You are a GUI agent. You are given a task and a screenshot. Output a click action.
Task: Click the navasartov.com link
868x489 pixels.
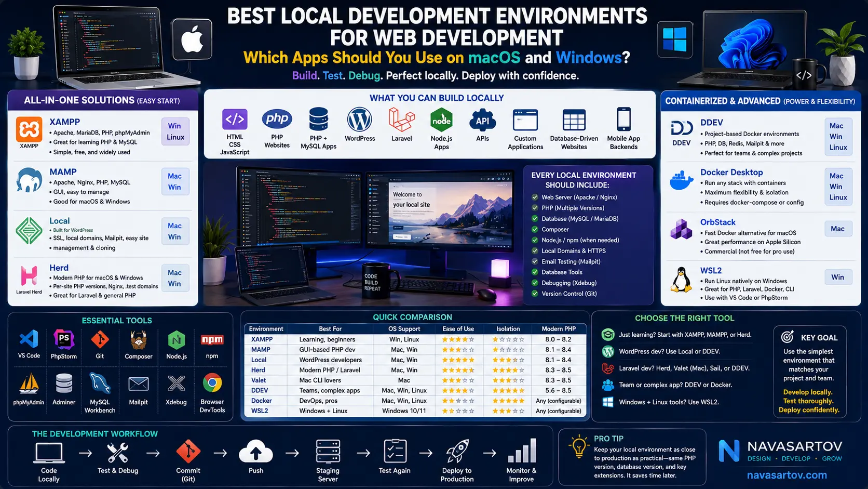(x=786, y=475)
